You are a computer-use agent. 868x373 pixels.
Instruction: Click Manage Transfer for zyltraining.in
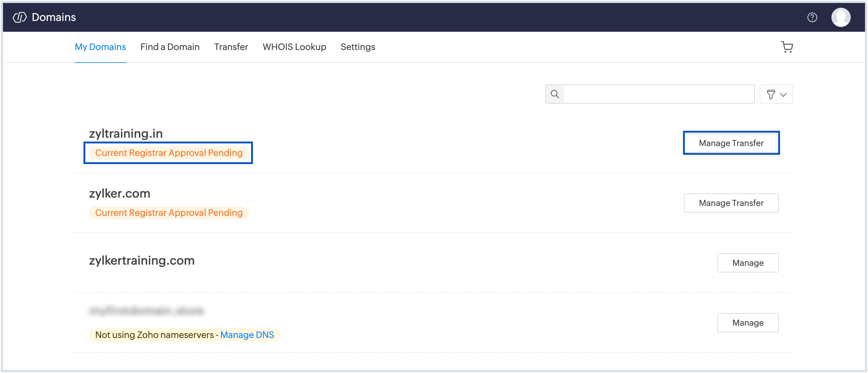pos(731,143)
